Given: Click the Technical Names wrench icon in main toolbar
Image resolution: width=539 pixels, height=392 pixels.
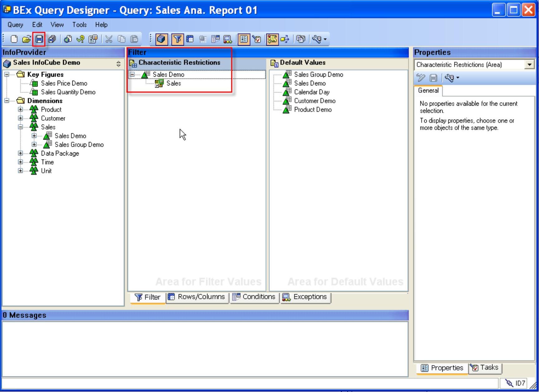Looking at the screenshot, I should (317, 39).
